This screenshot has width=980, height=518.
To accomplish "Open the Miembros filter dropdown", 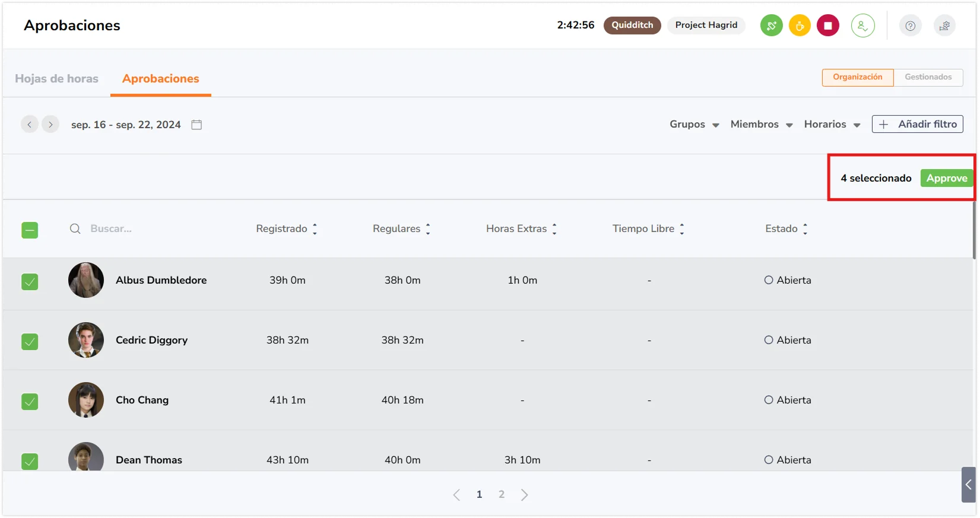I will (x=762, y=124).
